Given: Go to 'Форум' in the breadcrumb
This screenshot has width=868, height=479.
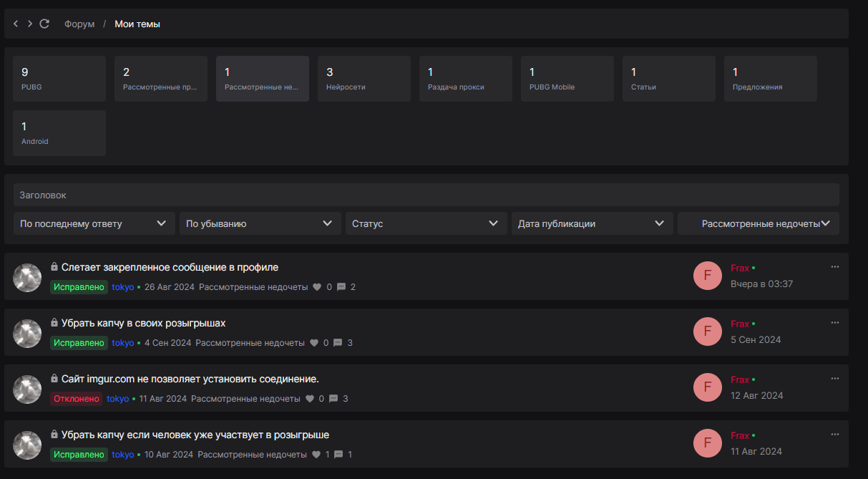Looking at the screenshot, I should [x=79, y=24].
